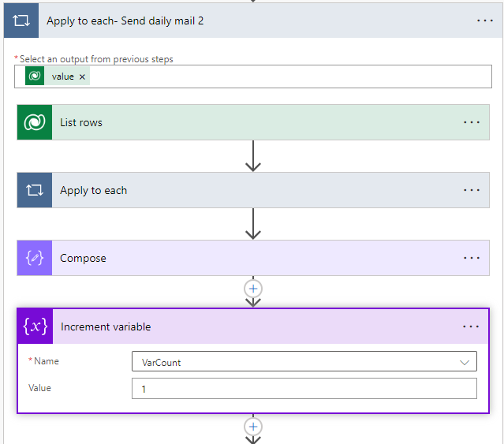Click the Increment variable {x} icon
The image size is (504, 444).
(35, 326)
